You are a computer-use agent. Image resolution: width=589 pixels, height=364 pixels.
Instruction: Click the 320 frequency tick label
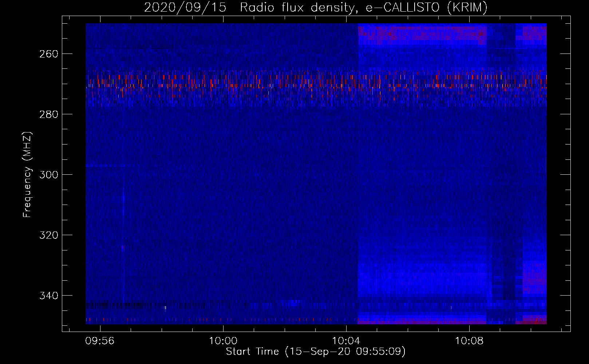[48, 235]
